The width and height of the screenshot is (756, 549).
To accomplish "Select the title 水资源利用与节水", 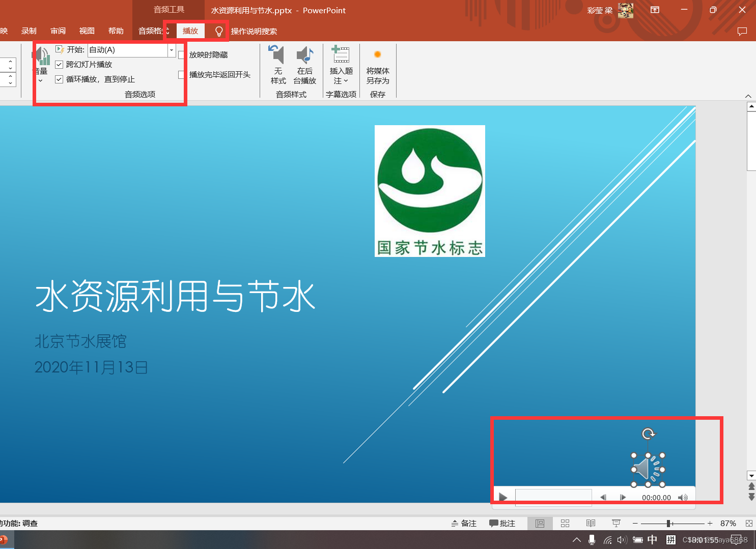I will click(x=176, y=296).
